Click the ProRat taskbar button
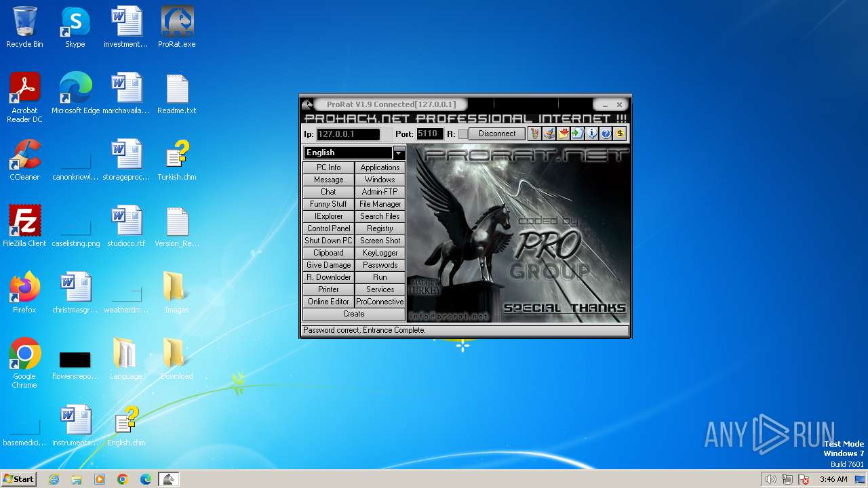This screenshot has height=488, width=868. tap(169, 479)
